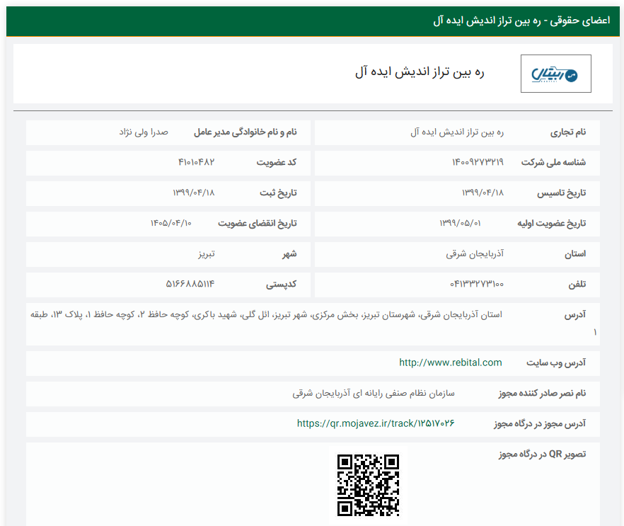The image size is (624, 526).
Task: Click the registration date value in تاریخ ثبت row
Action: click(x=193, y=193)
